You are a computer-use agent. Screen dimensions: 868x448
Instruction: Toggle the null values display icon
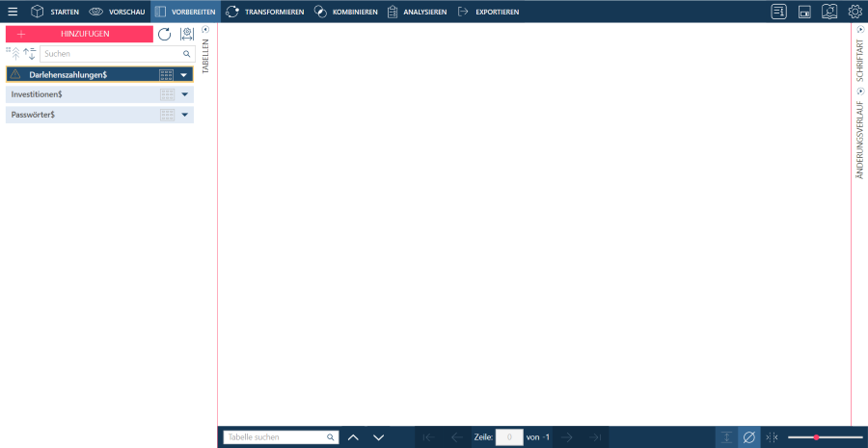[749, 437]
